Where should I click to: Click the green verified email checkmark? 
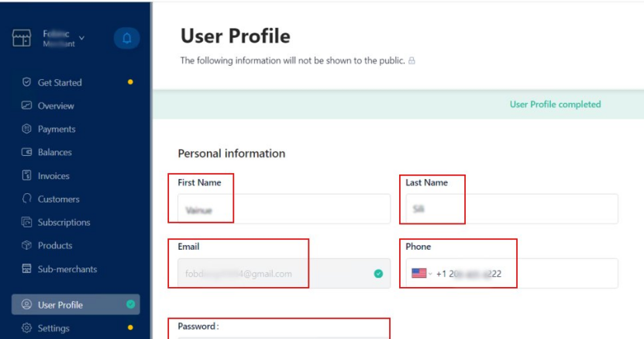coord(378,273)
